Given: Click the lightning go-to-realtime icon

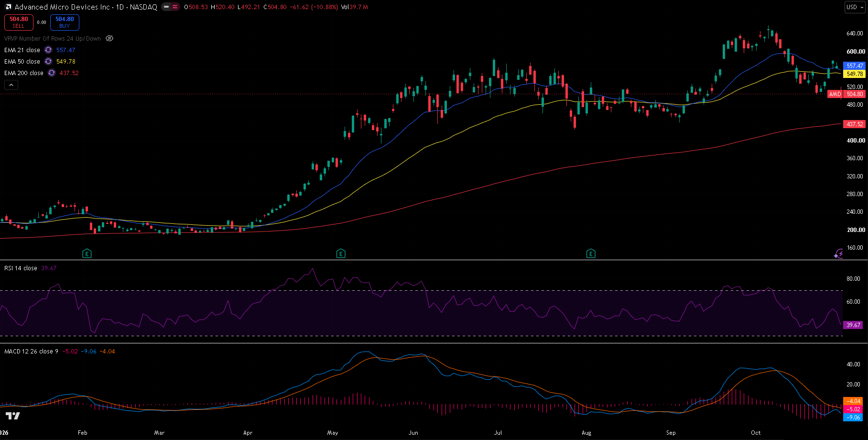Looking at the screenshot, I should coord(839,253).
